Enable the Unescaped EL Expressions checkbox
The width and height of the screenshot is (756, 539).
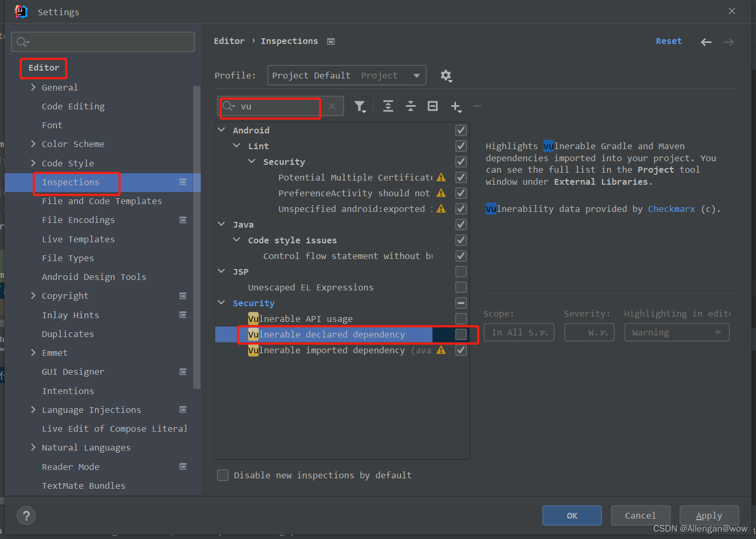461,287
